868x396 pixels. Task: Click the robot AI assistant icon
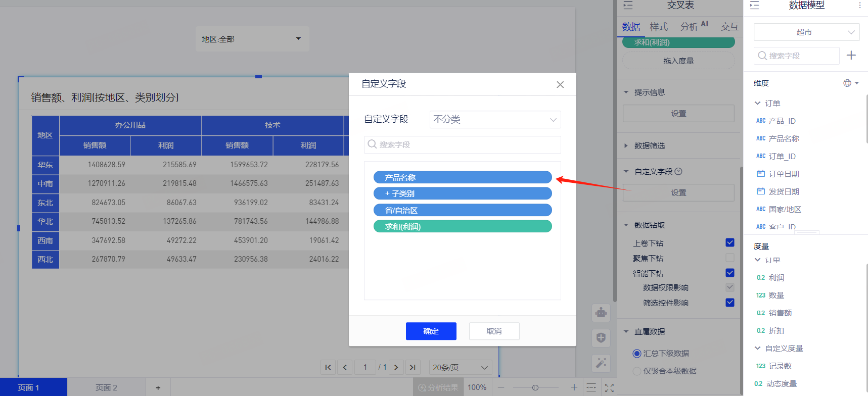point(601,313)
